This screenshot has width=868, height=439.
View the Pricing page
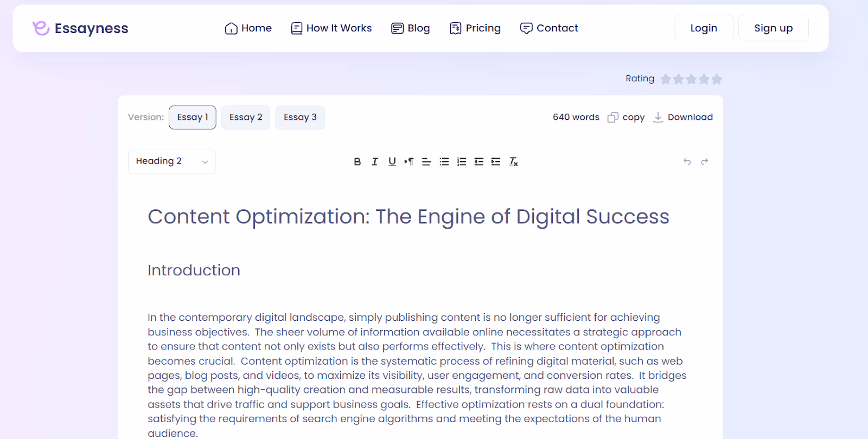[475, 28]
